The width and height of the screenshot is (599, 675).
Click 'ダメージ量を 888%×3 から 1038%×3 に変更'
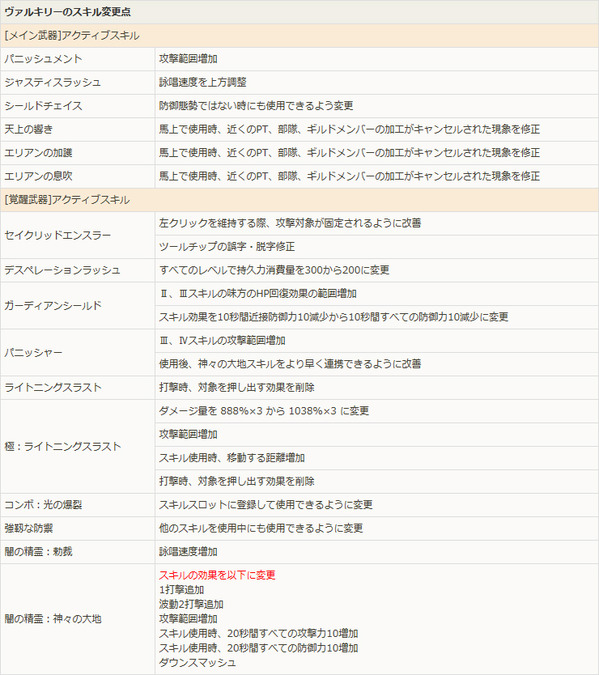264,411
